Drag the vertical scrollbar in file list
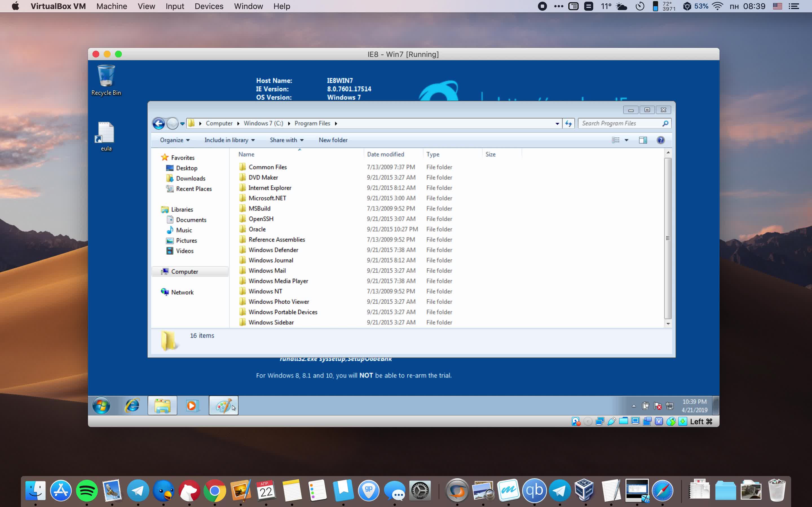Image resolution: width=812 pixels, height=507 pixels. click(x=668, y=238)
